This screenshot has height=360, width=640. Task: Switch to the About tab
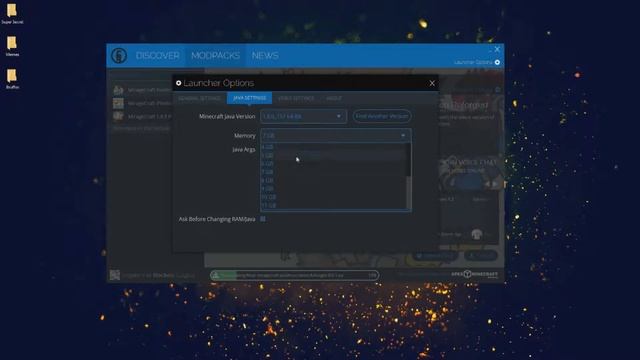coord(333,98)
